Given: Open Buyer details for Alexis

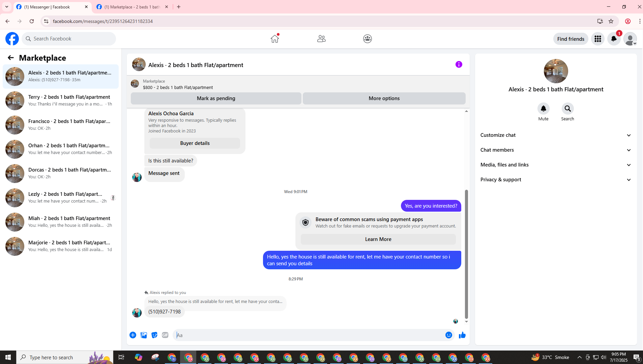Looking at the screenshot, I should click(x=195, y=143).
